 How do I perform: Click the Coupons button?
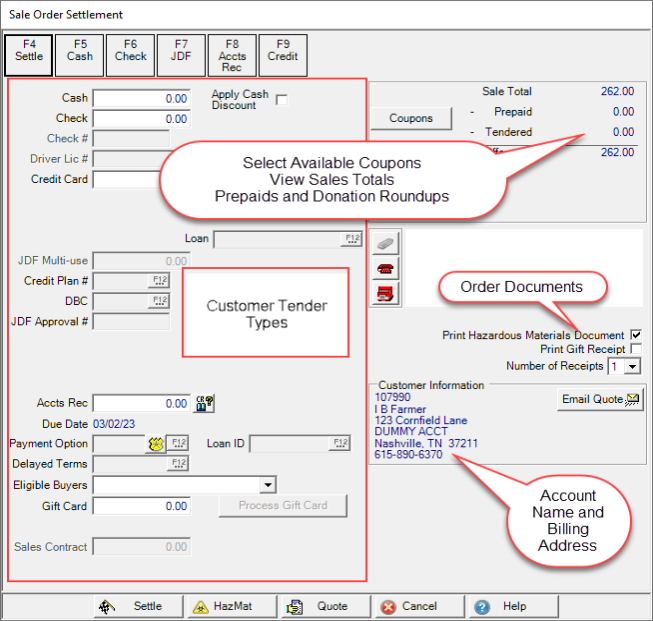(411, 118)
